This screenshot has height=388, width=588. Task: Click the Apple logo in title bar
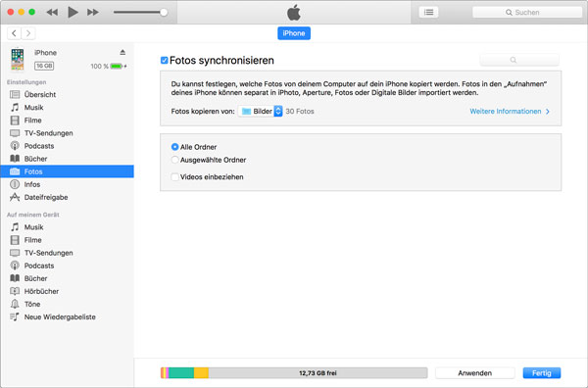pyautogui.click(x=294, y=13)
